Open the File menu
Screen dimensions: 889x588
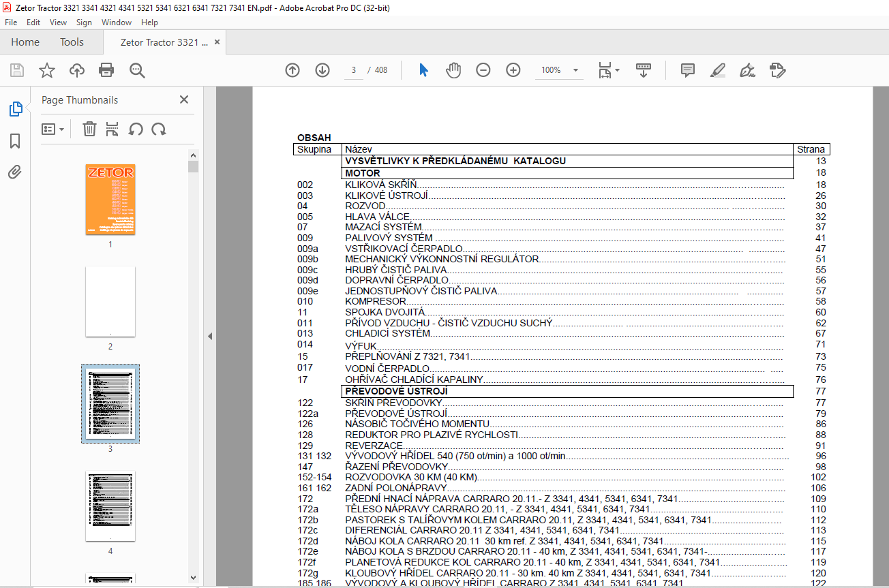(11, 22)
